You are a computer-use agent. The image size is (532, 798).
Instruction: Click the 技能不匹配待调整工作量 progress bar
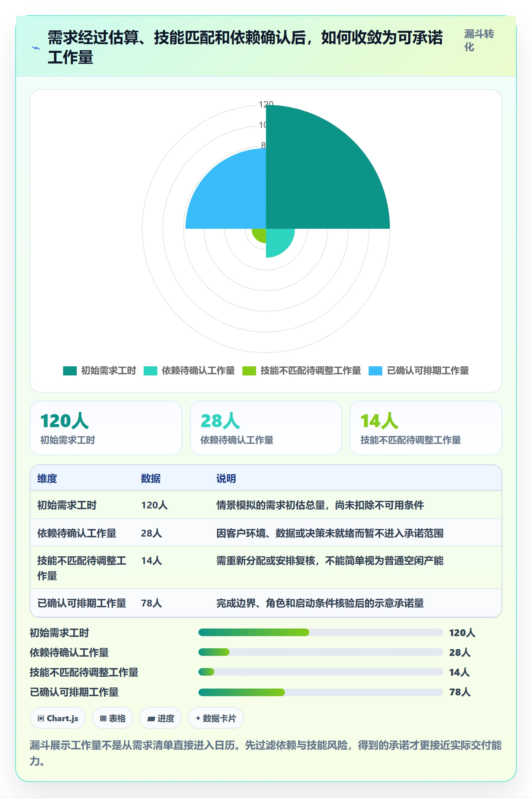coord(320,672)
